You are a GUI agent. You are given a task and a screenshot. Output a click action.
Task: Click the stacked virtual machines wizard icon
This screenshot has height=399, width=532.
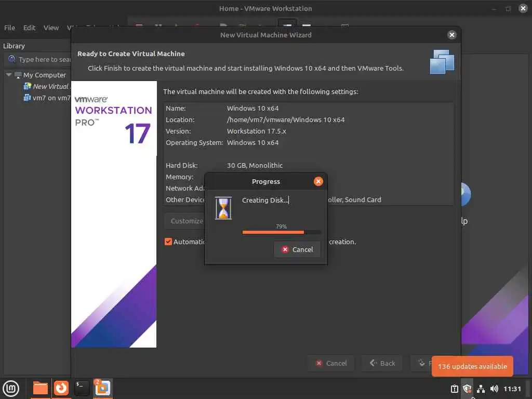[442, 62]
